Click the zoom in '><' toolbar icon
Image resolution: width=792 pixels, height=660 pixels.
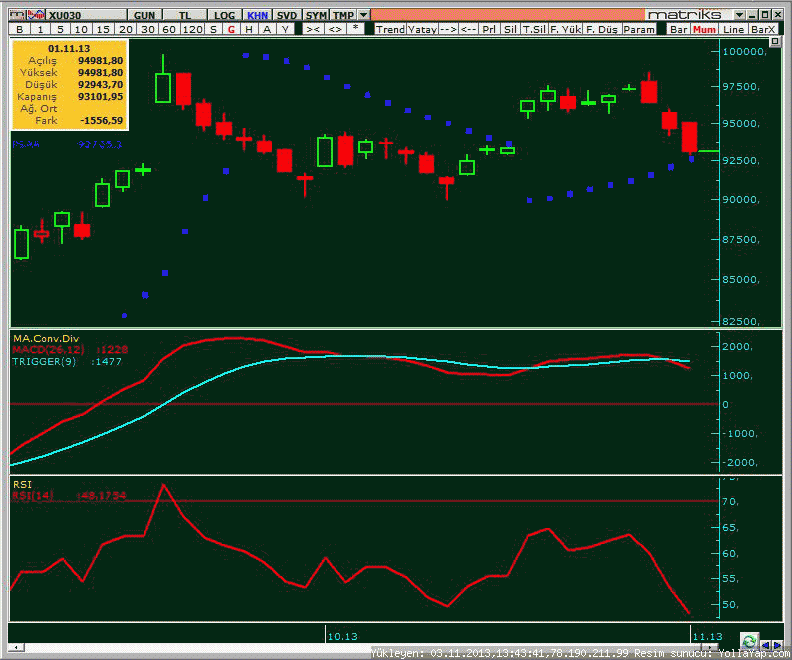[x=313, y=30]
